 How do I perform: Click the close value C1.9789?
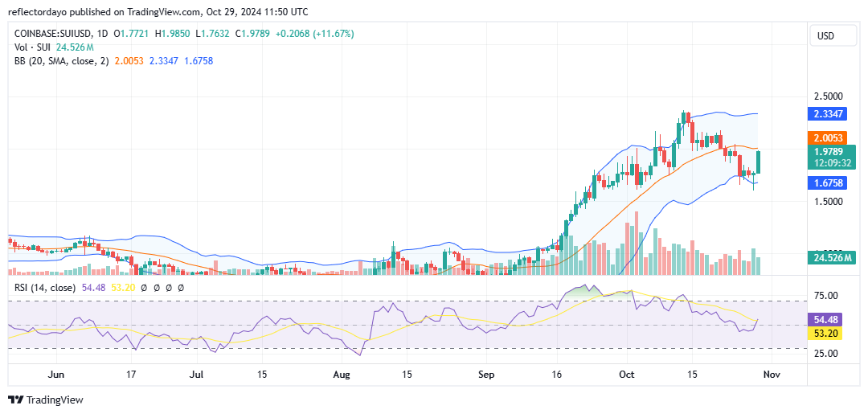point(253,34)
